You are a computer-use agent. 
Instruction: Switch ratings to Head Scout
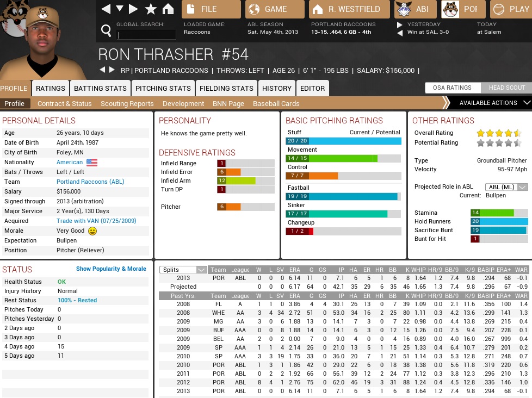[506, 88]
